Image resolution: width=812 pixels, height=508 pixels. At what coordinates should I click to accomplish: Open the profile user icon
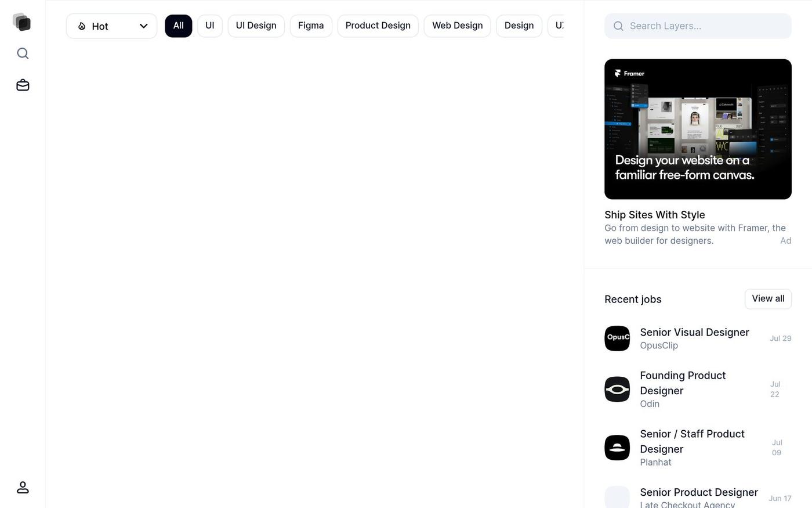23,487
